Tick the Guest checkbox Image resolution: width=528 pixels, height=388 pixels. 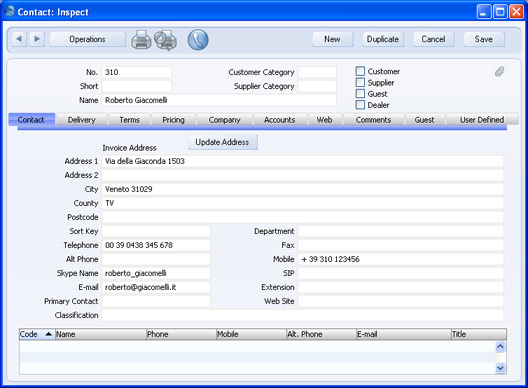click(360, 94)
